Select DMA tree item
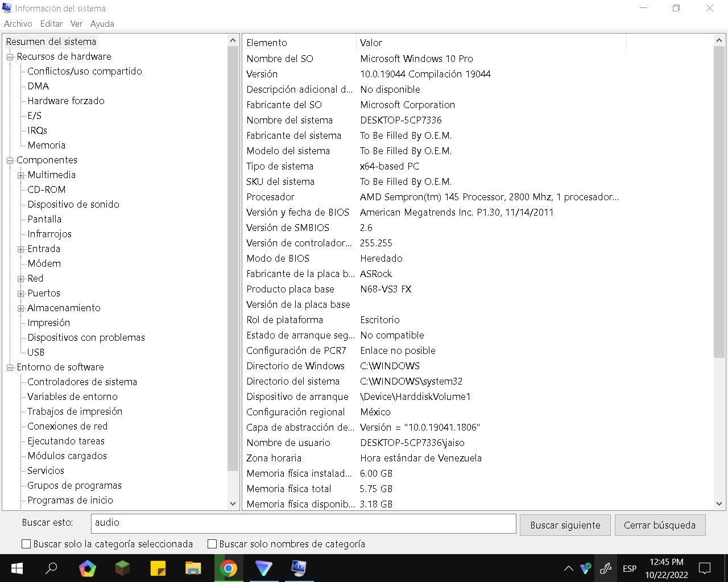Viewport: 728px width, 582px height. (38, 86)
